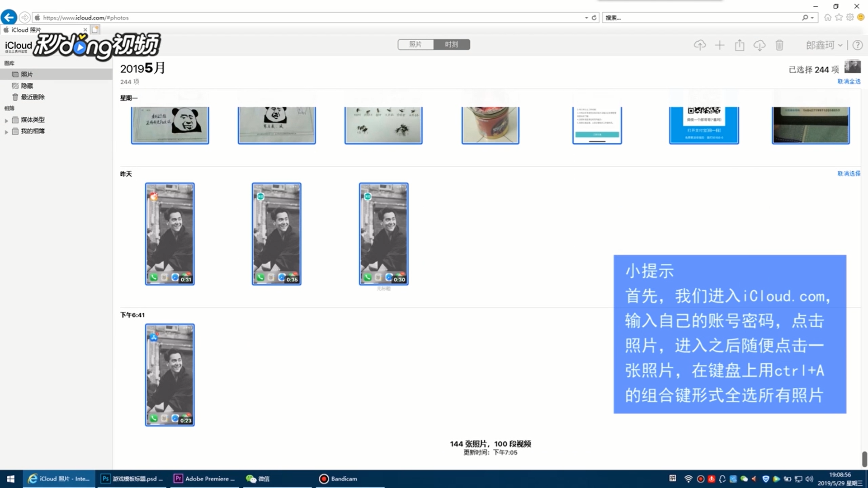Select the panda meme photo thumbnail
The image size is (868, 488).
[170, 125]
